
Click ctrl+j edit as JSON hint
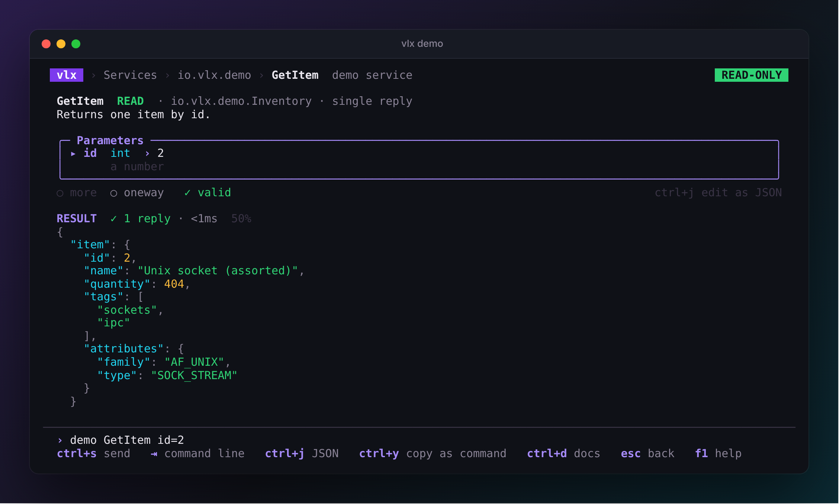click(x=718, y=193)
